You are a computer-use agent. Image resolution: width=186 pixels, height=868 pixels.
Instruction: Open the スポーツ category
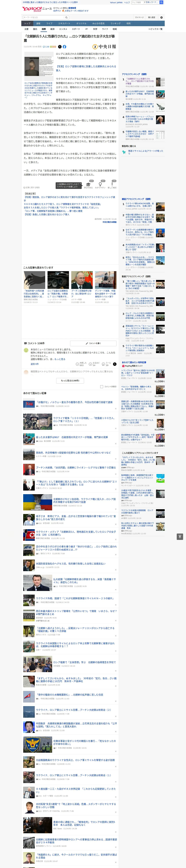coord(76,29)
